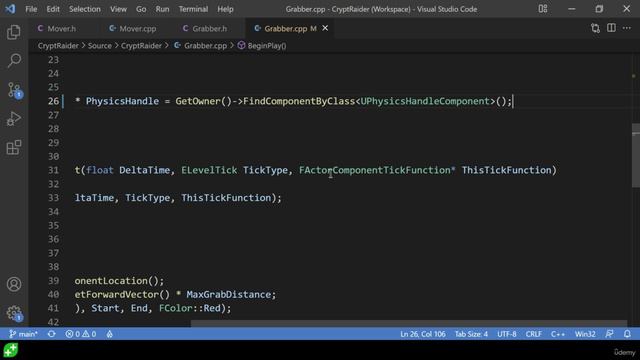Close the Grabber.cpp tab
Screen dimensions: 640x360
tap(325, 28)
